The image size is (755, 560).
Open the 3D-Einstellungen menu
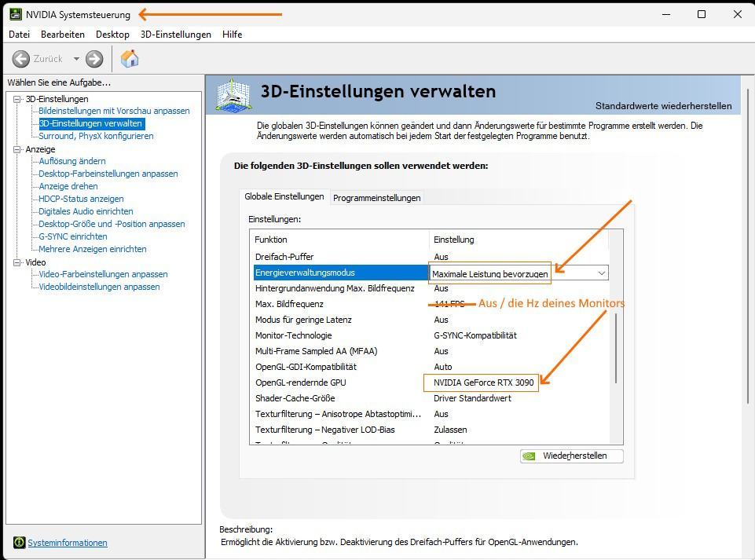coord(176,35)
